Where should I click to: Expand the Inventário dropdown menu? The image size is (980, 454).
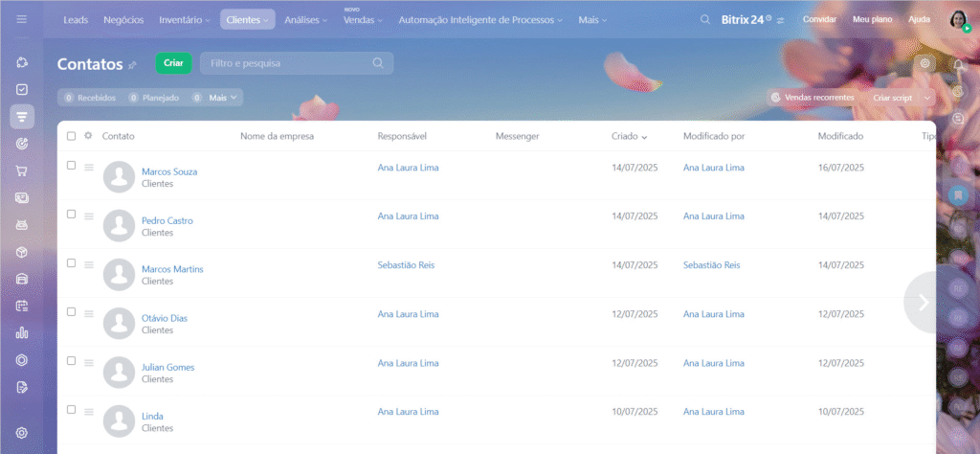click(186, 19)
